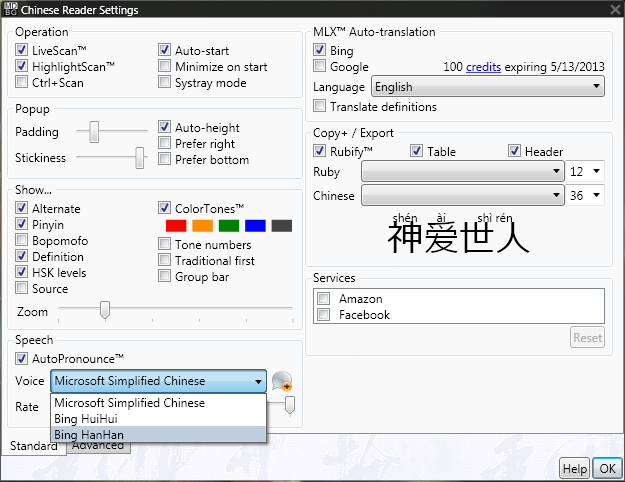Screen dimensions: 625x482
Task: Switch to the Standard tab
Action: point(34,446)
